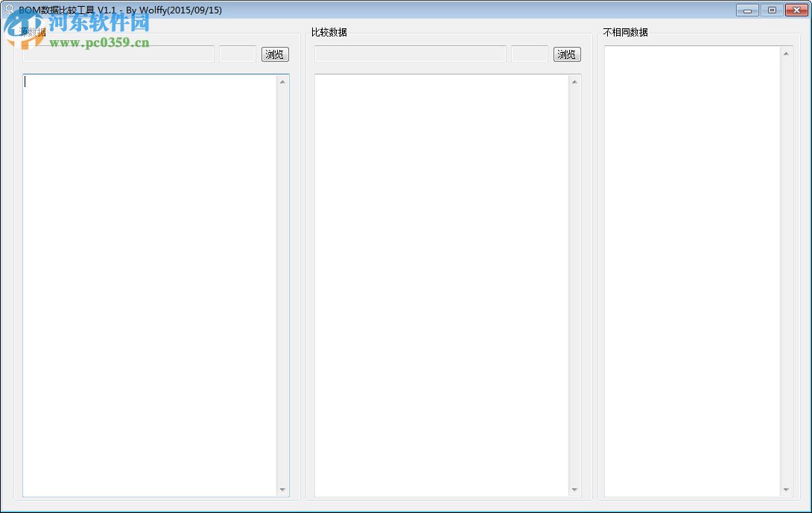Click the down arrow on the 比较数据 scrollbar
The height and width of the screenshot is (513, 812).
[x=575, y=489]
